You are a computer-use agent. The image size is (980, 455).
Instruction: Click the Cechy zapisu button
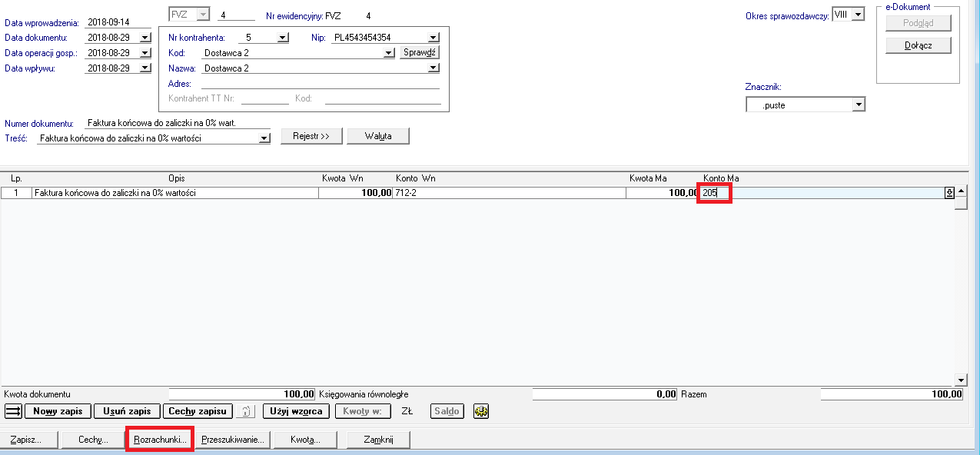point(198,411)
